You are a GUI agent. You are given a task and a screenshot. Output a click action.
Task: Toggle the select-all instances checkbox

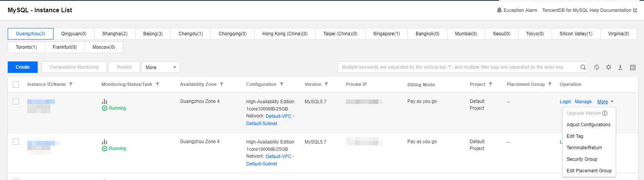click(x=16, y=84)
